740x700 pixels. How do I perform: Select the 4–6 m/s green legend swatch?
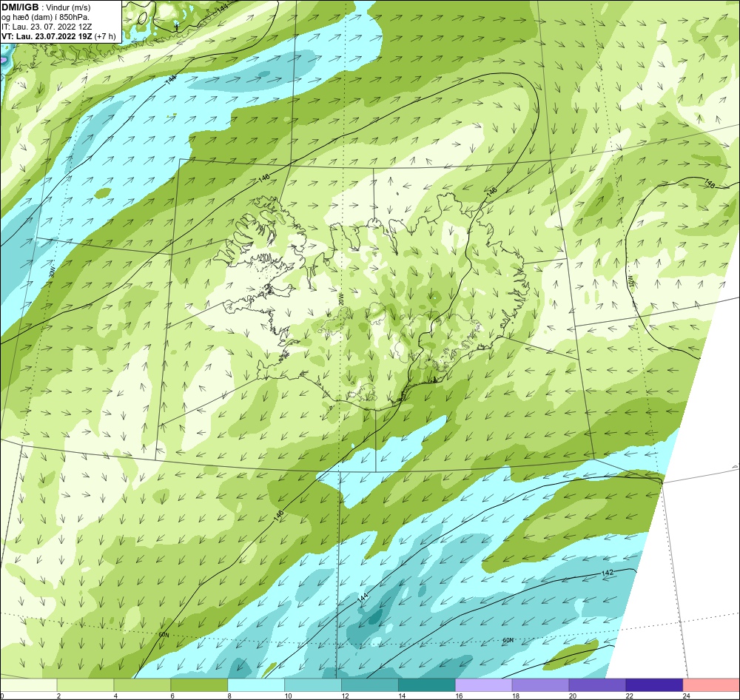(143, 684)
